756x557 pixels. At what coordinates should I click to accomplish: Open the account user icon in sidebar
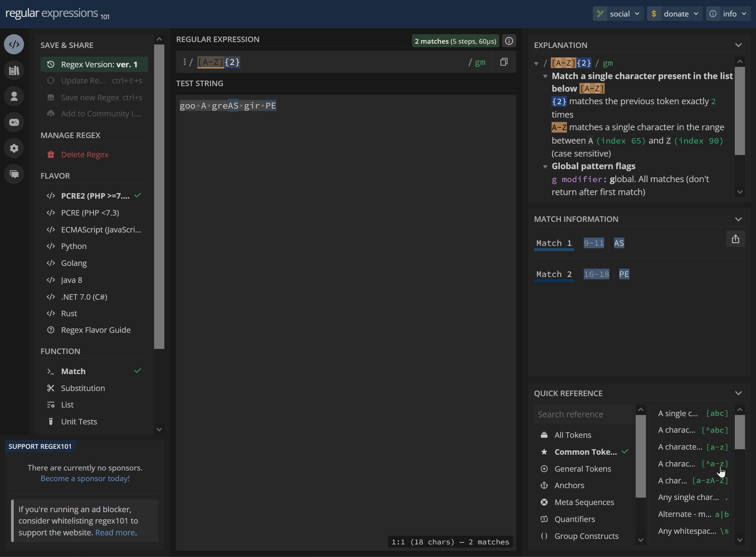click(x=14, y=96)
